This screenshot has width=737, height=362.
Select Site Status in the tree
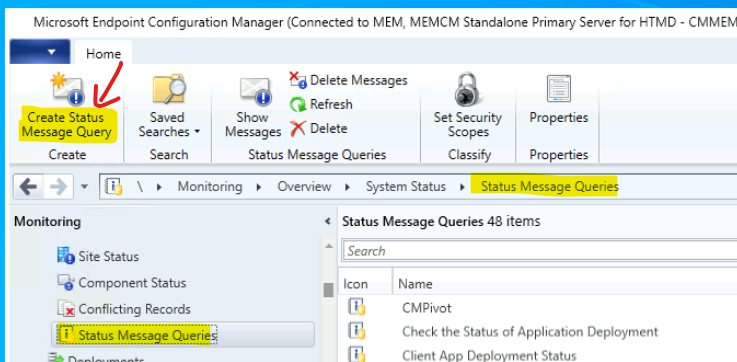(109, 257)
